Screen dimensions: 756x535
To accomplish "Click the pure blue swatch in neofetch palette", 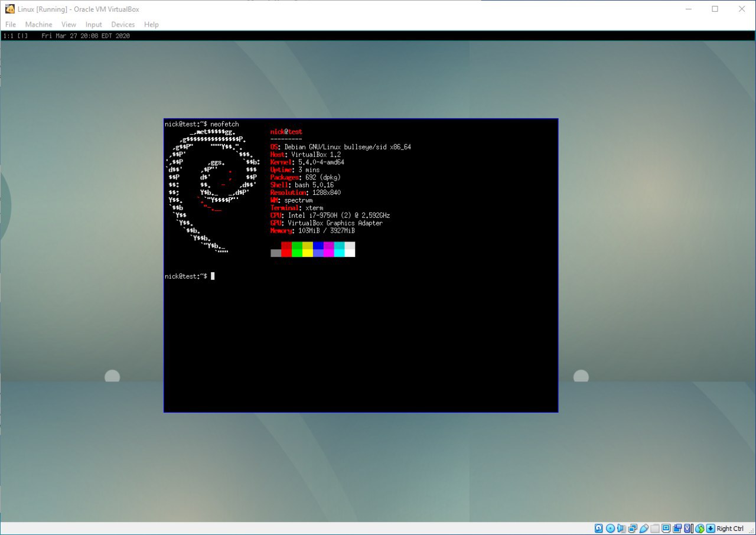I will [318, 245].
